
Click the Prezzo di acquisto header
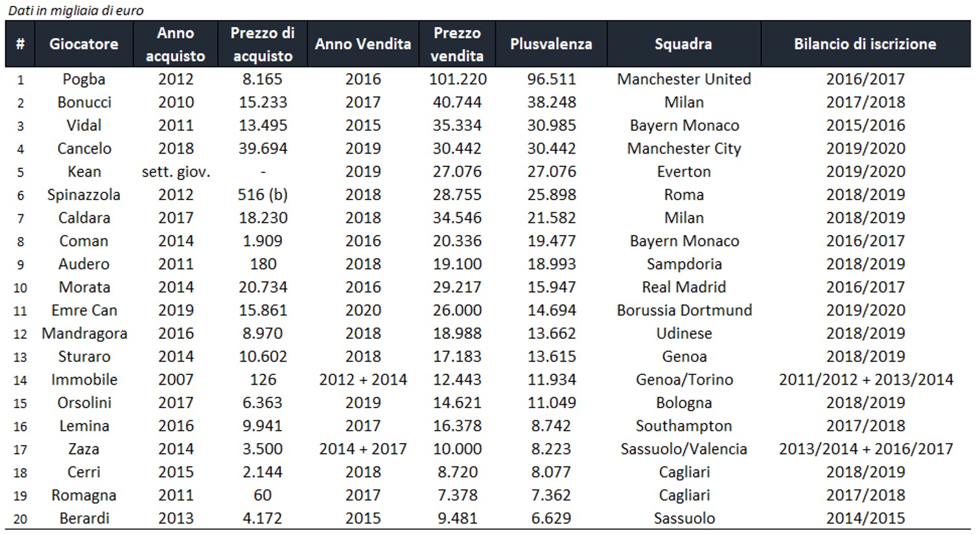262,44
